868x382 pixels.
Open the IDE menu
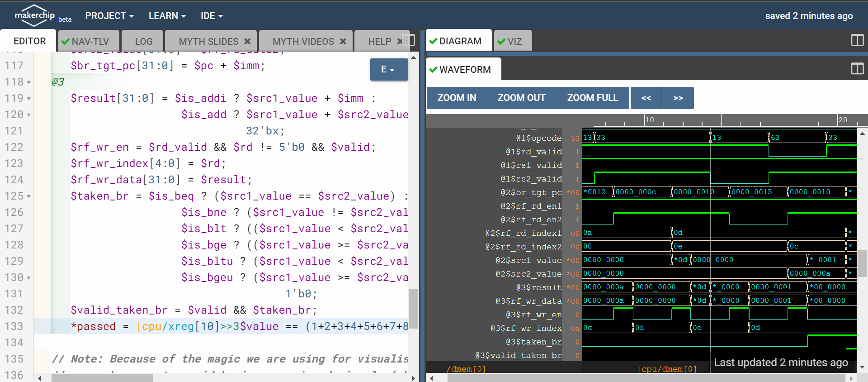pos(212,16)
